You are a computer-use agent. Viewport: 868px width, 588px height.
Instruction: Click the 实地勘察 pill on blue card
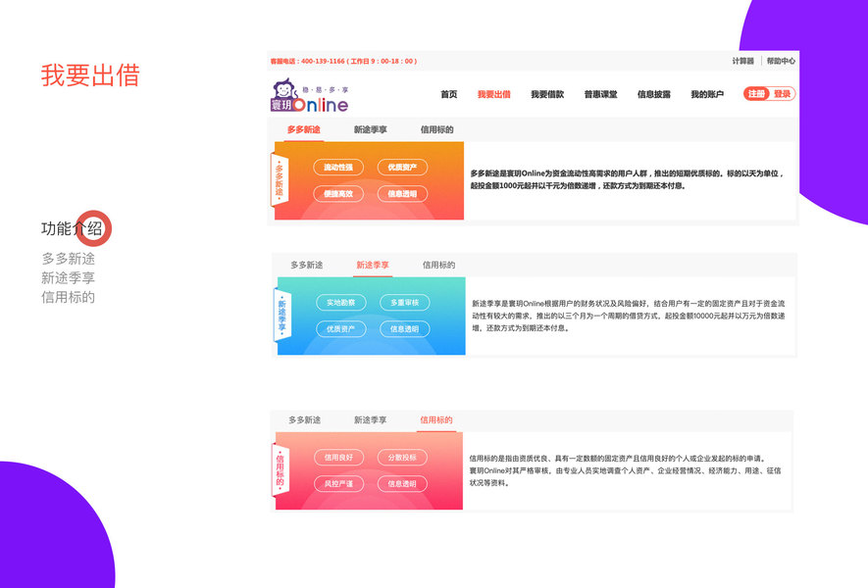tap(341, 303)
